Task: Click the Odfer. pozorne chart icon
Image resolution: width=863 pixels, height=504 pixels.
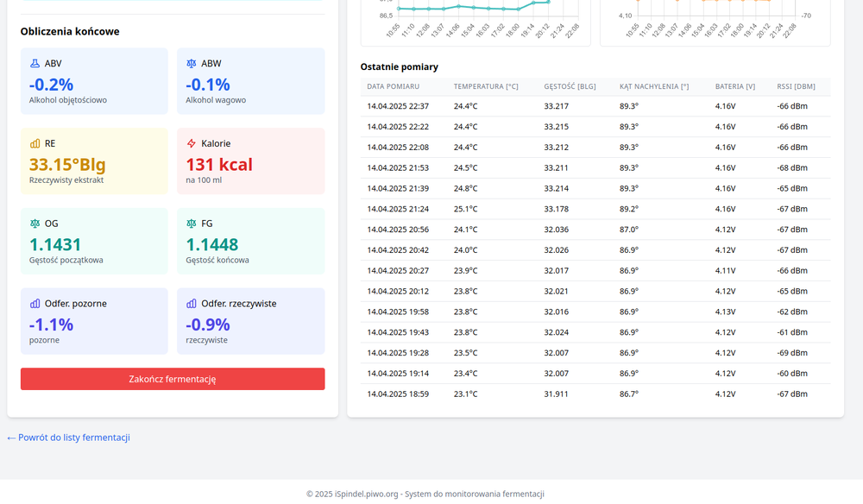Action: coord(35,304)
